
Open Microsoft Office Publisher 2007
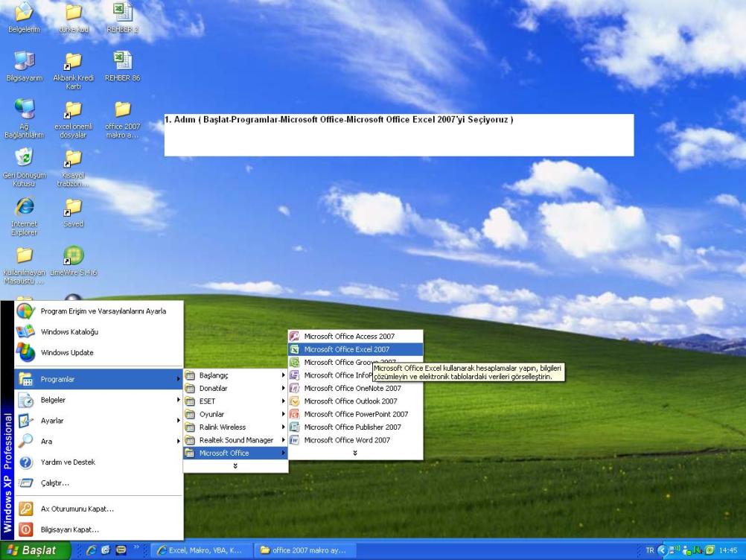pos(355,427)
